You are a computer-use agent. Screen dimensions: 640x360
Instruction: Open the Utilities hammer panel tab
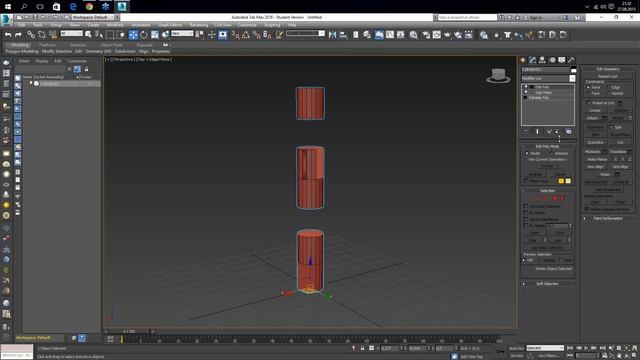click(x=571, y=60)
